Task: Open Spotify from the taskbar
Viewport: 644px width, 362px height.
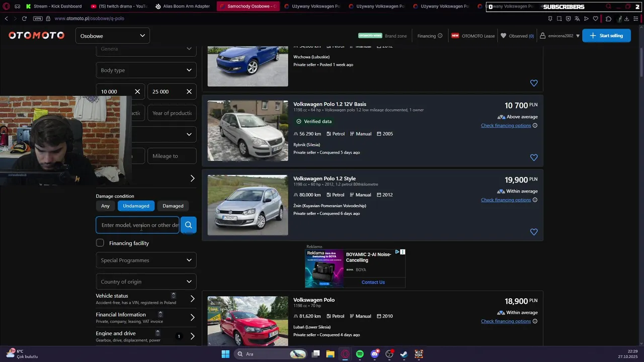Action: [360, 354]
